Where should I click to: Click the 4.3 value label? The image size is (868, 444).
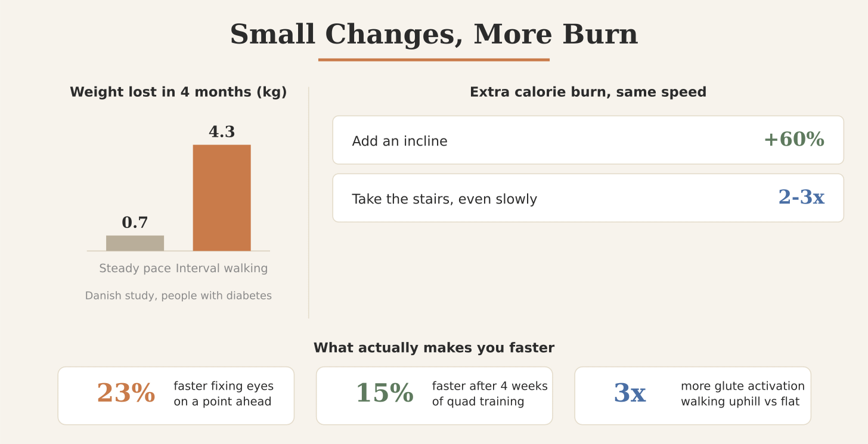[222, 132]
